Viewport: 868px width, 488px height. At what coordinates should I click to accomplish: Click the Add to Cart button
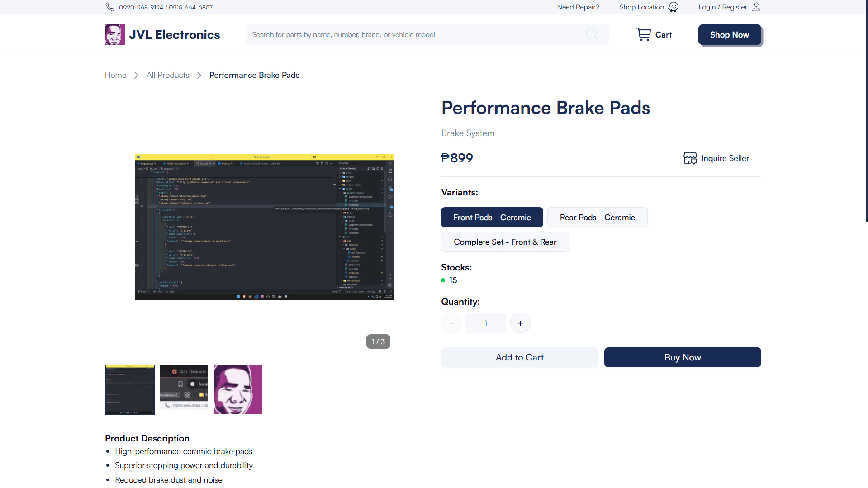pos(519,357)
